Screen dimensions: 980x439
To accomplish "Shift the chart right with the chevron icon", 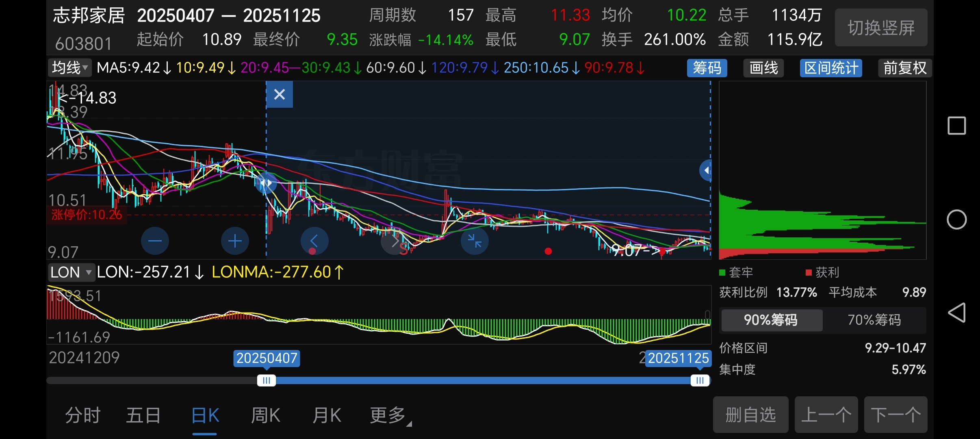I will [x=394, y=241].
